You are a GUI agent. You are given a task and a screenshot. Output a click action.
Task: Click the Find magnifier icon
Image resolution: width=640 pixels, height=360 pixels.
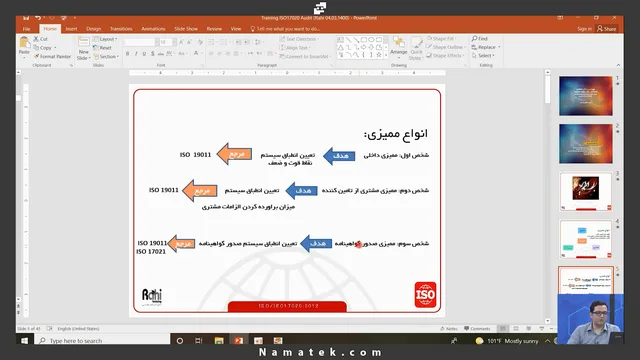click(x=474, y=38)
